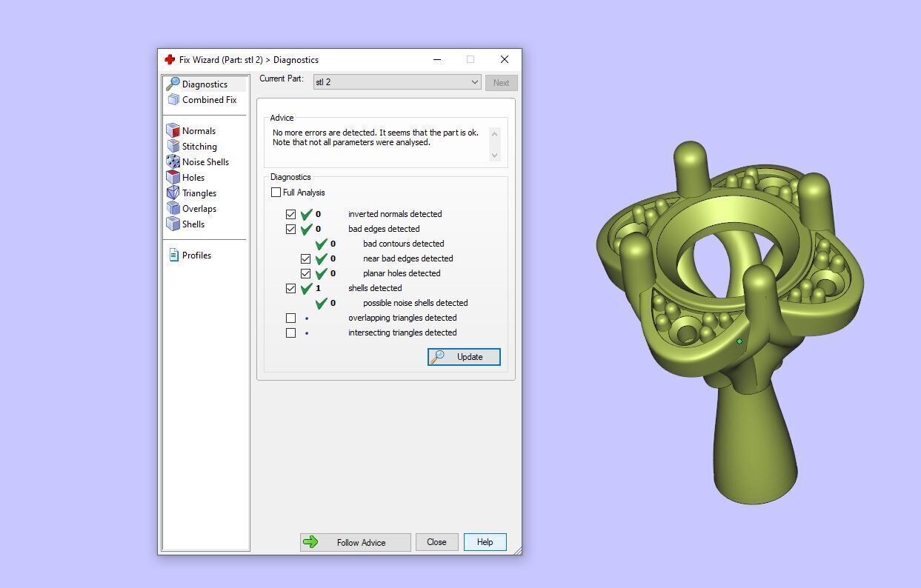Image resolution: width=921 pixels, height=588 pixels.
Task: Open the Normals fix icon
Action: click(x=173, y=130)
